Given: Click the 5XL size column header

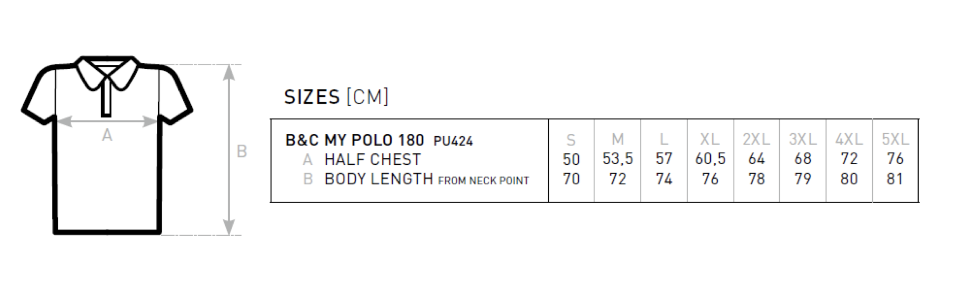Looking at the screenshot, I should click(896, 140).
